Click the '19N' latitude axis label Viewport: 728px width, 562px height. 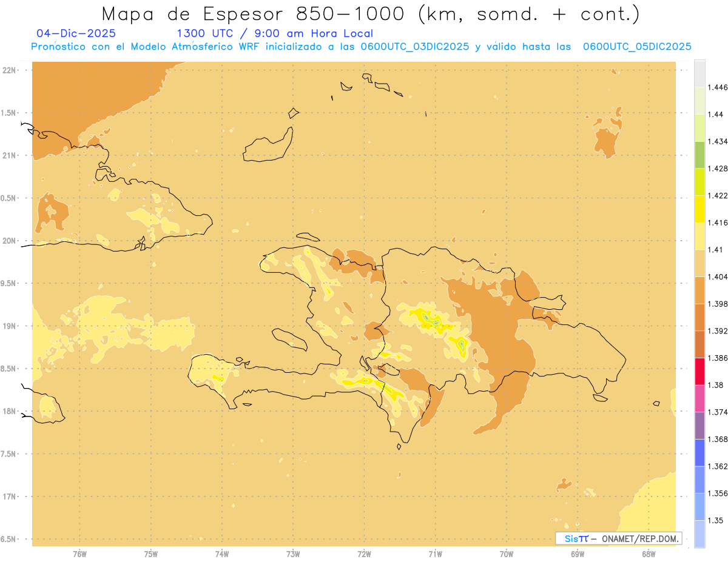(9, 326)
